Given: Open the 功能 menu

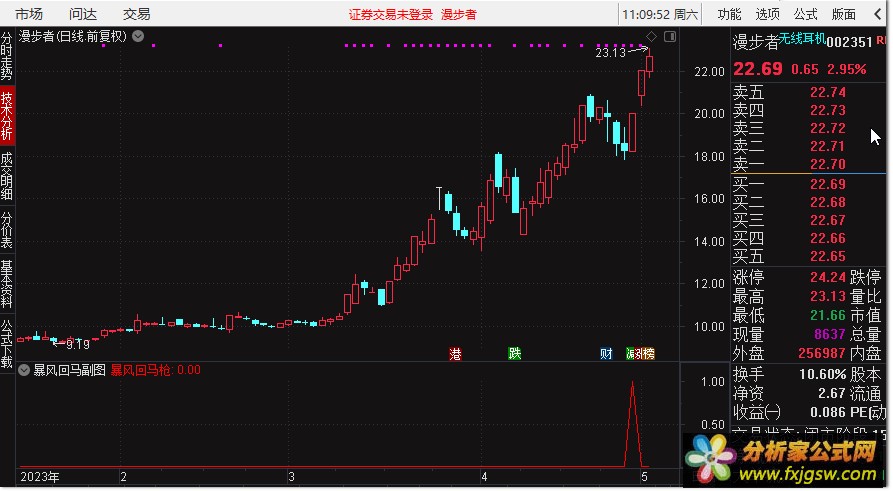Looking at the screenshot, I should 729,14.
